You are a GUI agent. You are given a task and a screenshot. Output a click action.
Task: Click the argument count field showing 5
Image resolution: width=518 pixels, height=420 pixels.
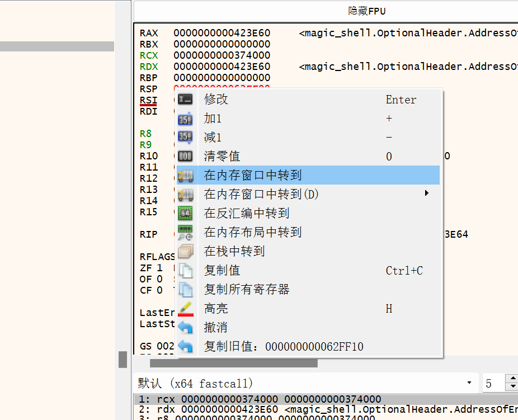coord(494,383)
